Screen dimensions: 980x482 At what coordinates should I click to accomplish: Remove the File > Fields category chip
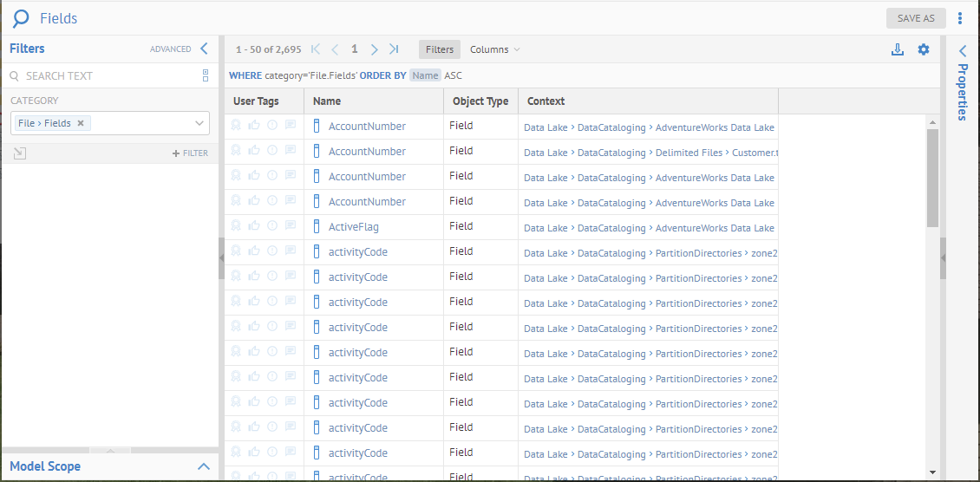[x=81, y=123]
